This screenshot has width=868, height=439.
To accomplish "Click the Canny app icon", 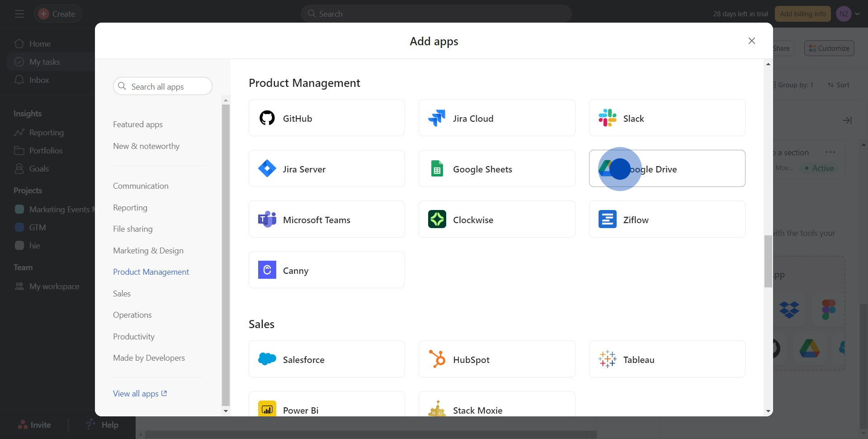I will [267, 270].
